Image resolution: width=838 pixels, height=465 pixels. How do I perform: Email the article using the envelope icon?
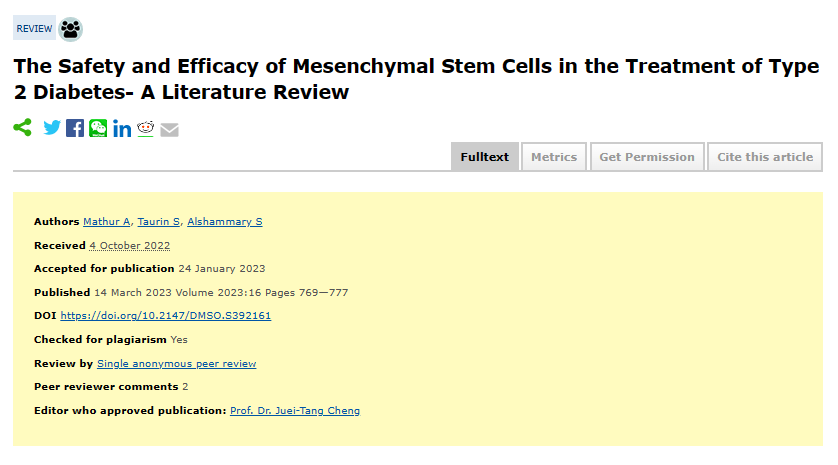point(169,129)
